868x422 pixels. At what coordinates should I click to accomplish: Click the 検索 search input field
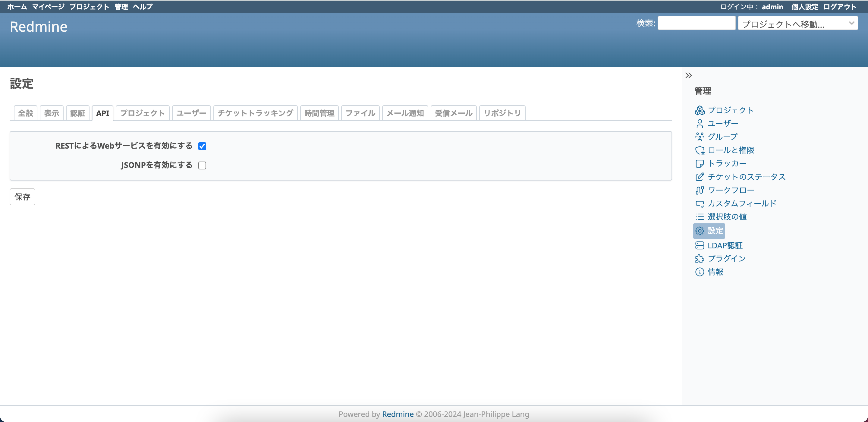[x=696, y=23]
